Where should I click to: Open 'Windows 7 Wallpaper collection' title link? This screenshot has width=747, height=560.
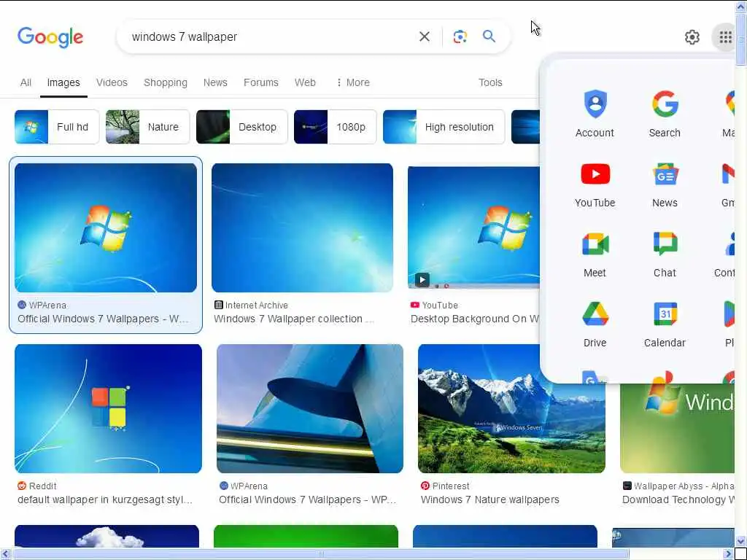294,319
